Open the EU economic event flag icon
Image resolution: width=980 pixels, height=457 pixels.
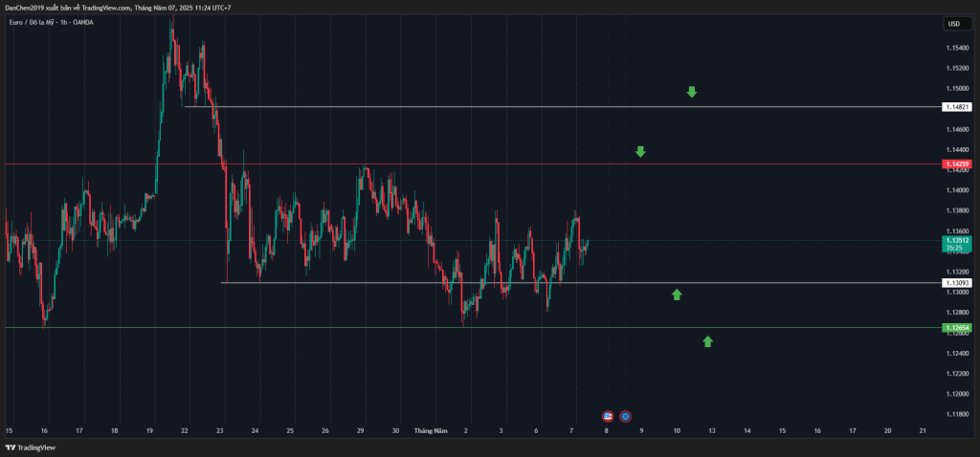(625, 416)
